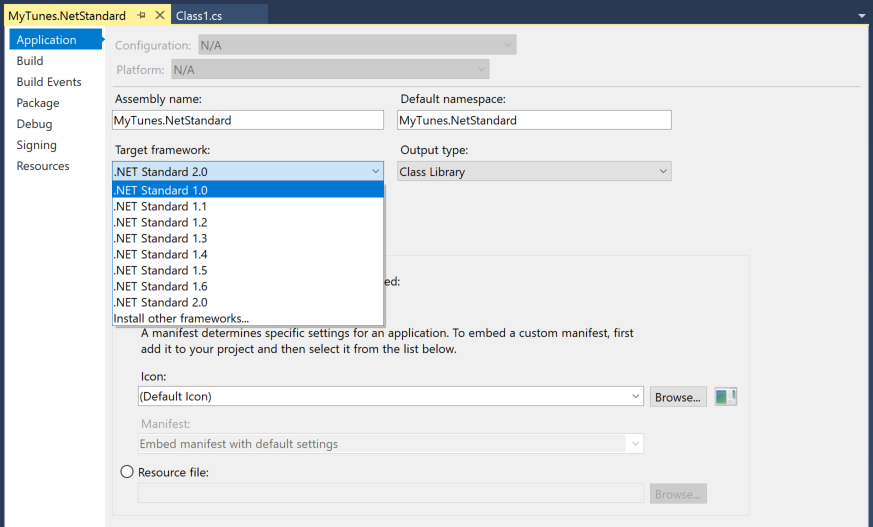873x527 pixels.
Task: Open the Output type dropdown
Action: (534, 171)
